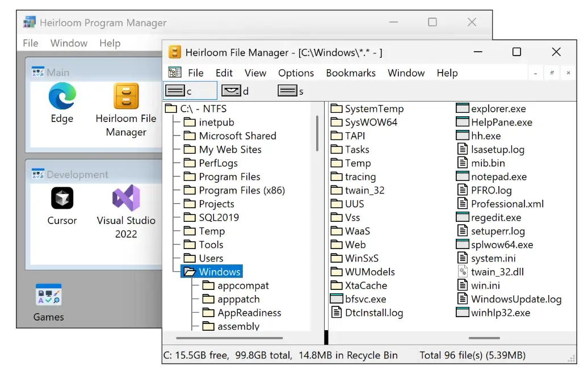588x375 pixels.
Task: Collapse the open Windows folder in tree
Action: pyautogui.click(x=190, y=272)
